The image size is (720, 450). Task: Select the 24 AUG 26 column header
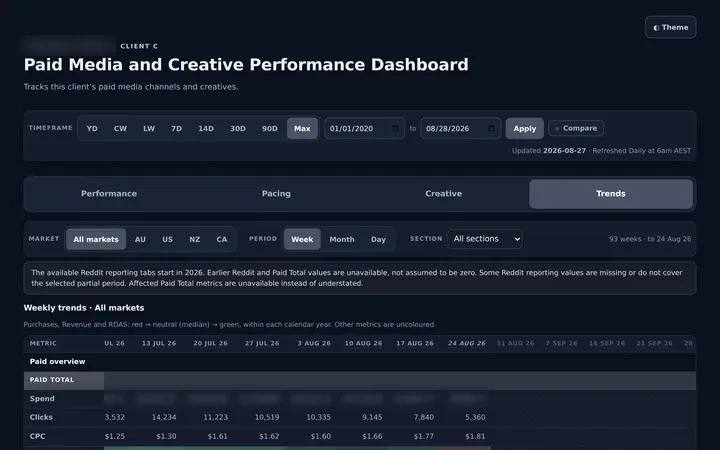[467, 343]
